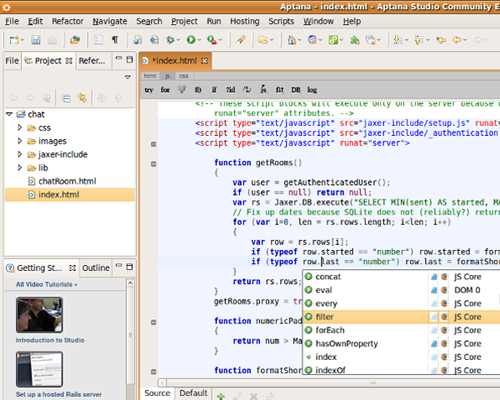Viewport: 500px width, 400px height.
Task: Click the Print toolbar icon
Action: coord(52,40)
